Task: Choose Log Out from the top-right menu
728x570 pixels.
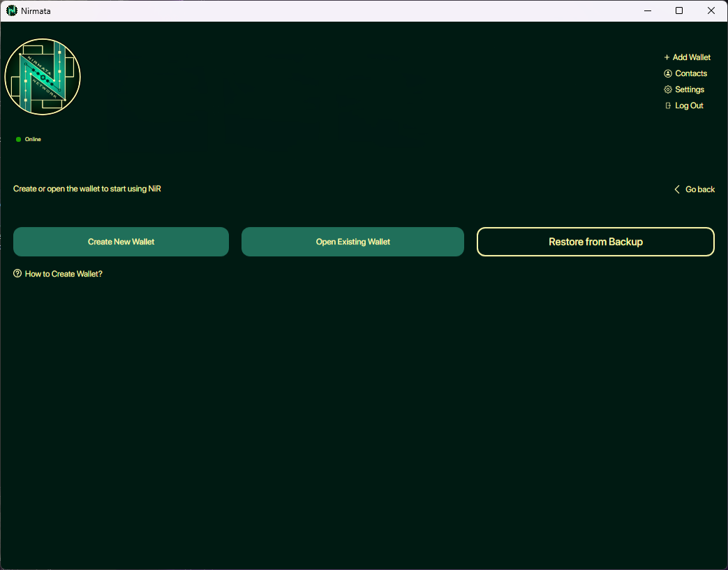Action: point(689,105)
